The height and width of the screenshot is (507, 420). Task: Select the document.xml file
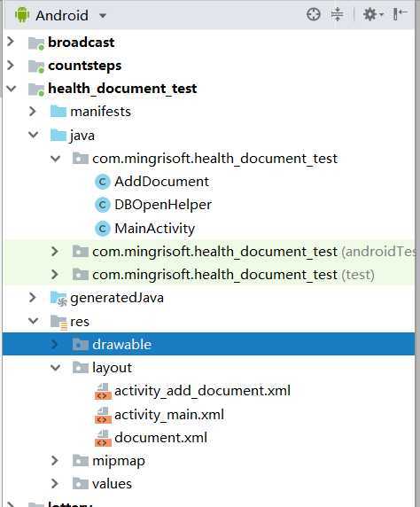[160, 438]
